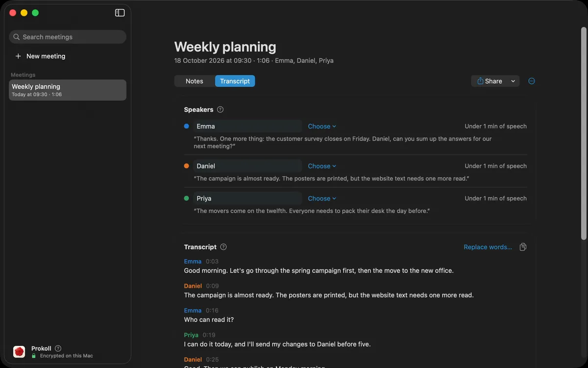This screenshot has height=368, width=588.
Task: Select the Weekly planning meeting in sidebar
Action: 68,90
